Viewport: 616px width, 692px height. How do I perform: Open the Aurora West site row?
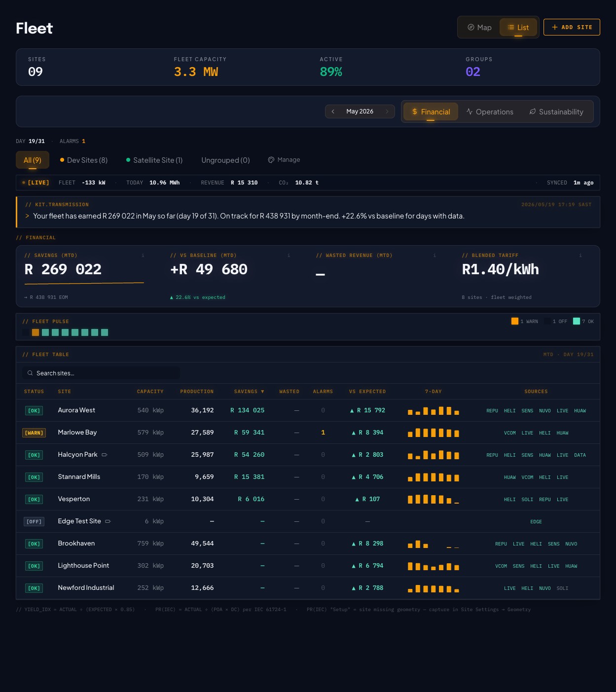pyautogui.click(x=308, y=410)
